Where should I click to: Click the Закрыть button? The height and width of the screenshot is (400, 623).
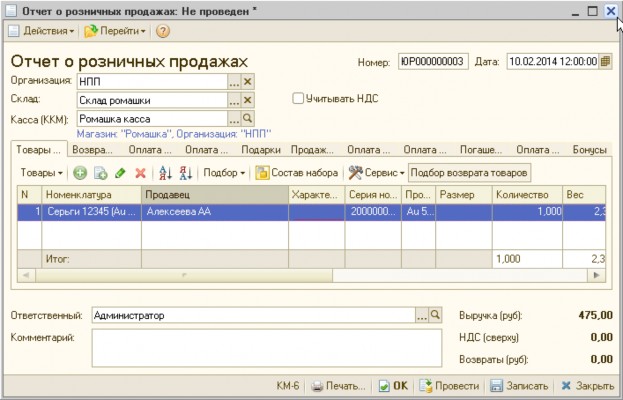588,386
